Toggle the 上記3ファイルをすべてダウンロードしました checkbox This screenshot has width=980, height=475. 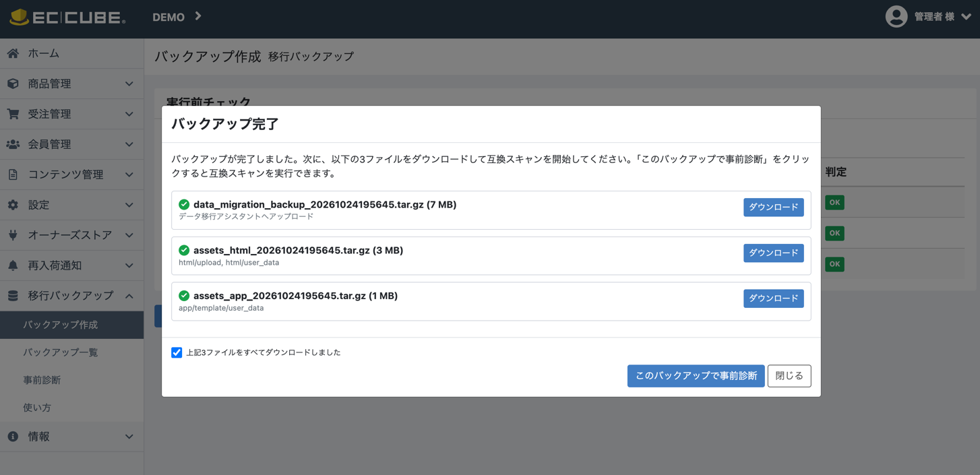pyautogui.click(x=177, y=352)
